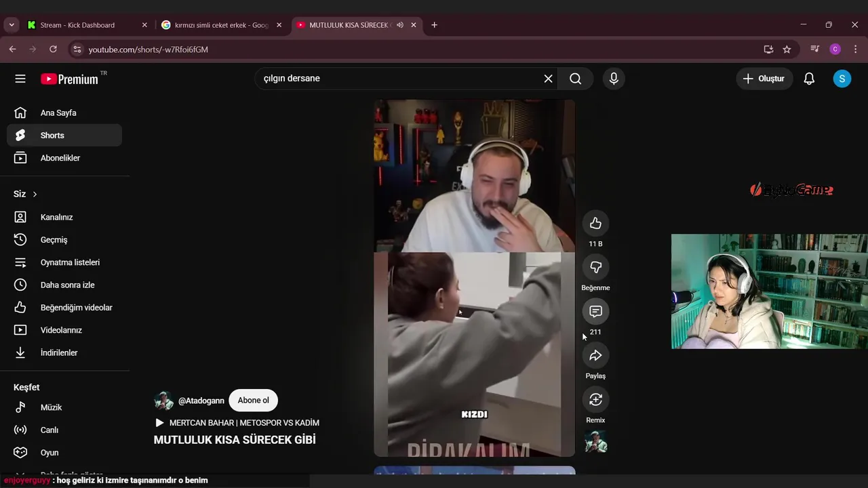Close the YouTube Shorts tab

pos(414,25)
